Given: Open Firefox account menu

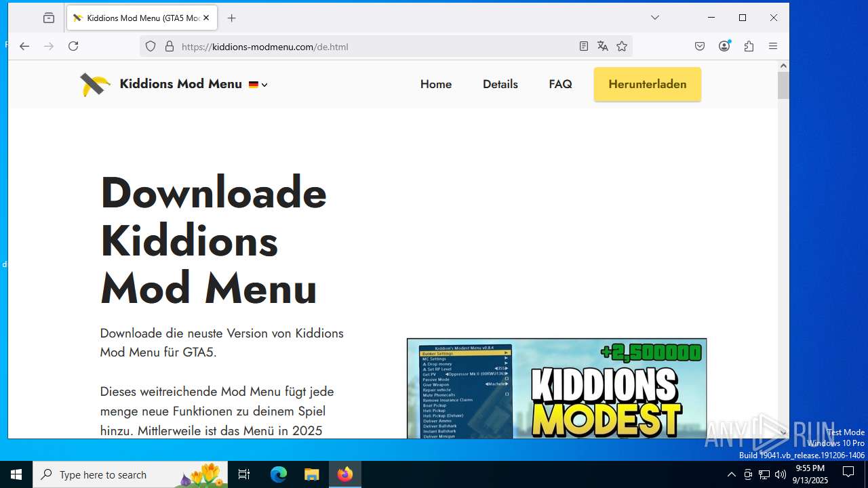Looking at the screenshot, I should [724, 46].
